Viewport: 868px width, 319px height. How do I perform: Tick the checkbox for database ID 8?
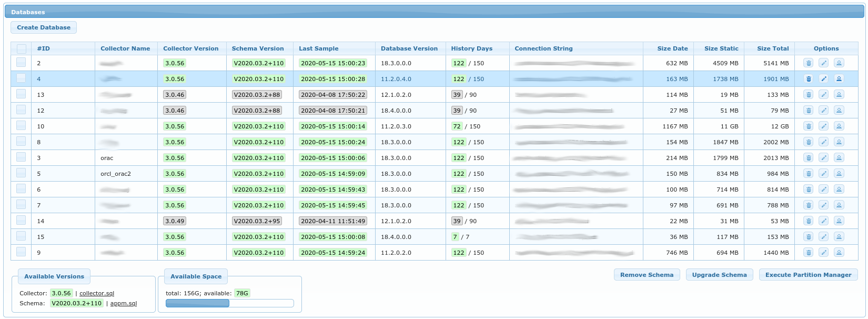point(21,141)
